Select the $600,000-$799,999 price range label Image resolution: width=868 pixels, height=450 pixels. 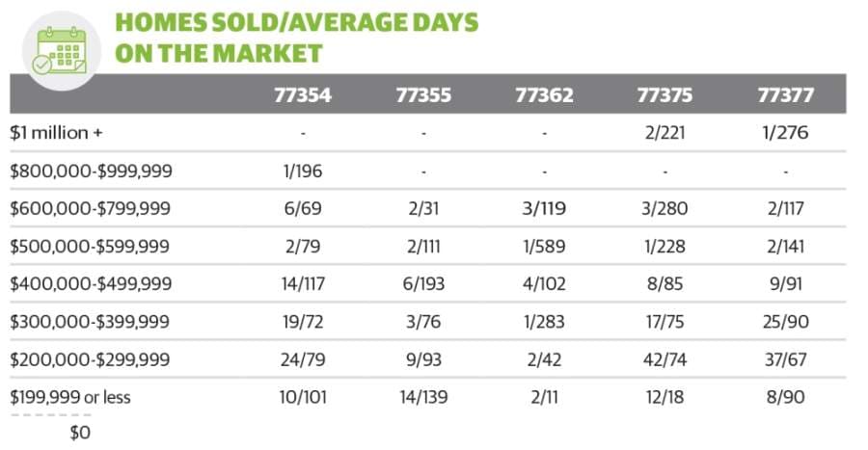91,208
